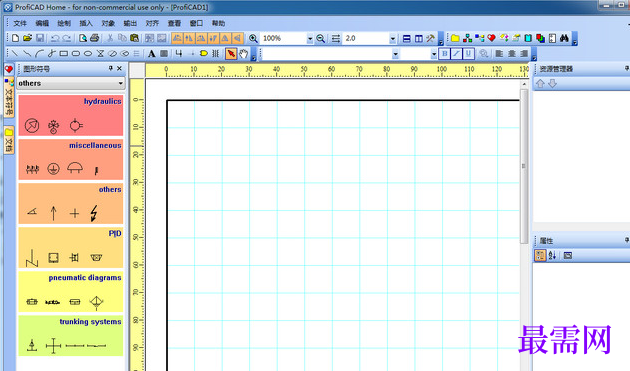This screenshot has width=630, height=371.
Task: Click the down arrow in the resource manager
Action: [x=552, y=84]
